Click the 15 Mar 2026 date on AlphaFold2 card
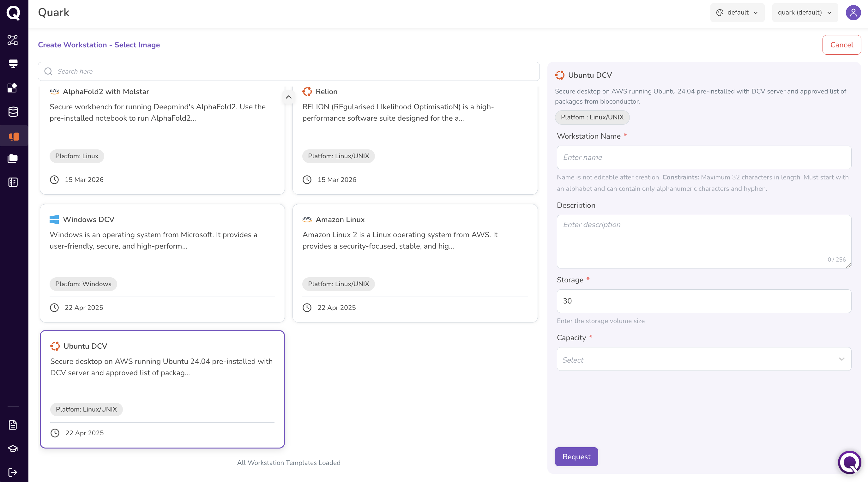This screenshot has height=482, width=868. [x=84, y=180]
